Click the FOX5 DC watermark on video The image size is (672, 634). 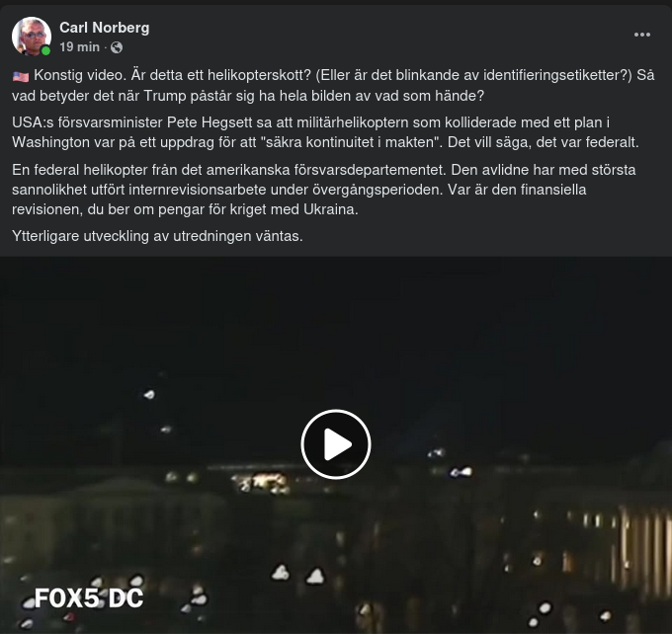(89, 598)
